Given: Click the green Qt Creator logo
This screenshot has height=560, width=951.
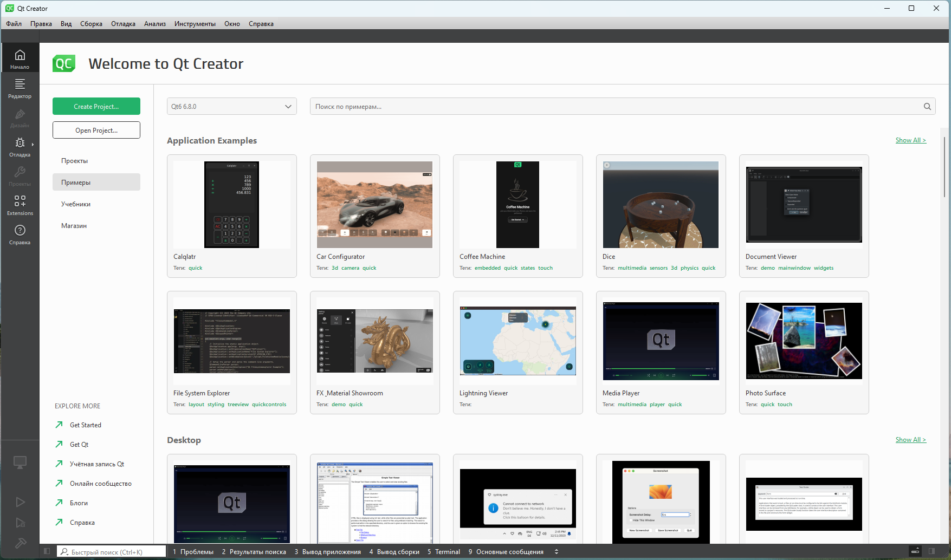Looking at the screenshot, I should (x=64, y=64).
